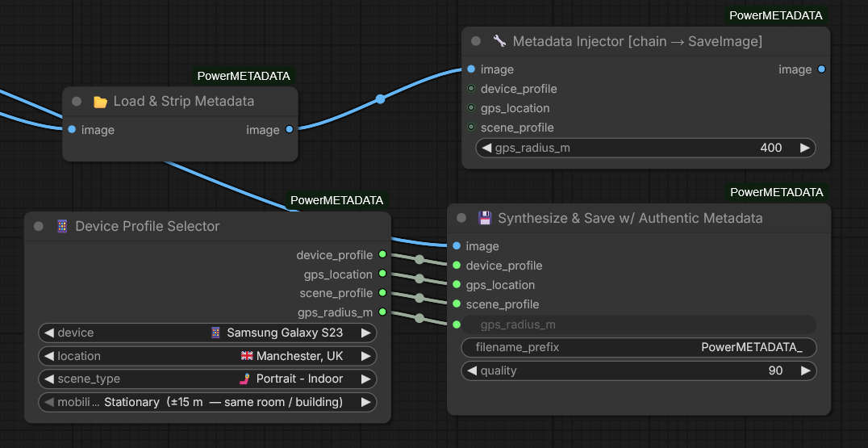Click the filename_prefix field with PowerMETADATA_
Viewport: 868px width, 448px height.
[639, 347]
